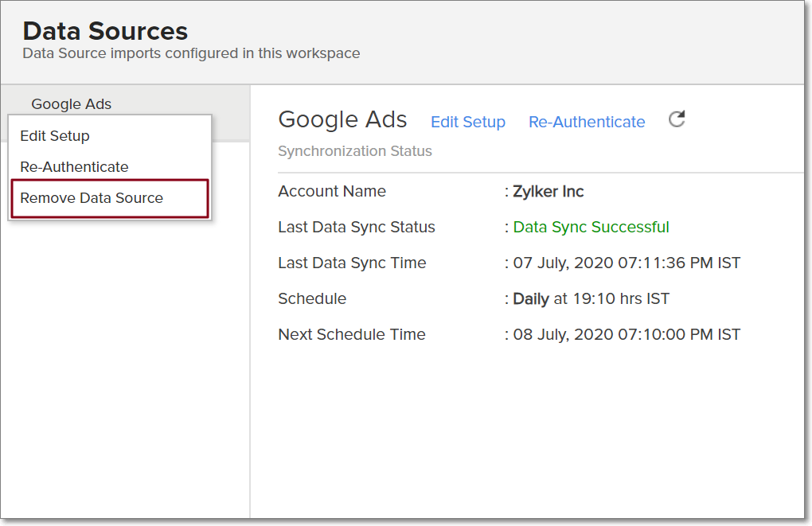
Task: Click the Synchronization Status label
Action: (355, 151)
